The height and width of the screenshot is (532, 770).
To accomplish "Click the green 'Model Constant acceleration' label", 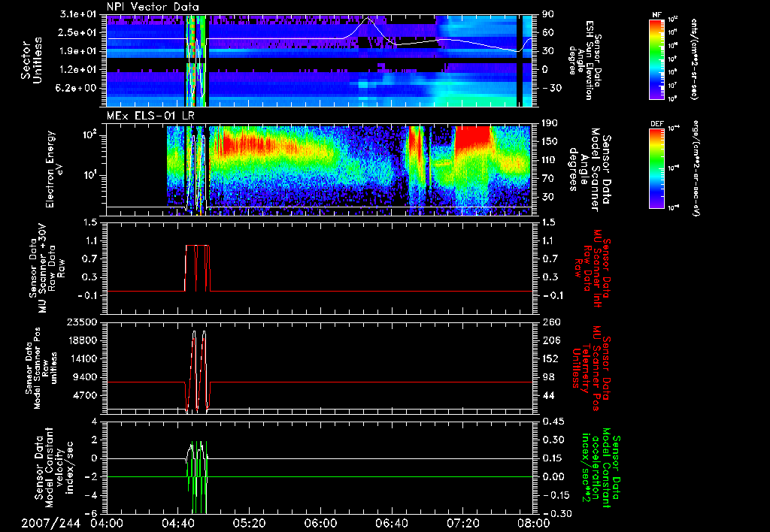I will [x=601, y=467].
